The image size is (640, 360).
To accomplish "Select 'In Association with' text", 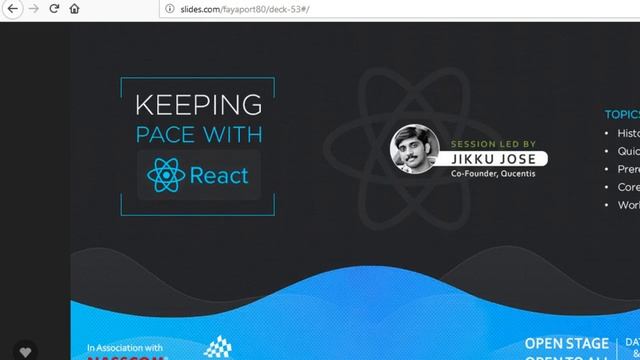I will [x=124, y=348].
